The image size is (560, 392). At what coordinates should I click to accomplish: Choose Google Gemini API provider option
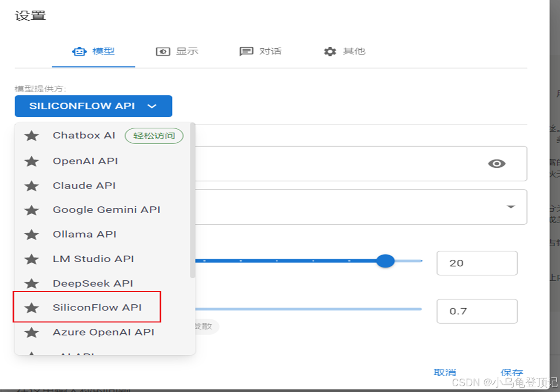point(103,210)
